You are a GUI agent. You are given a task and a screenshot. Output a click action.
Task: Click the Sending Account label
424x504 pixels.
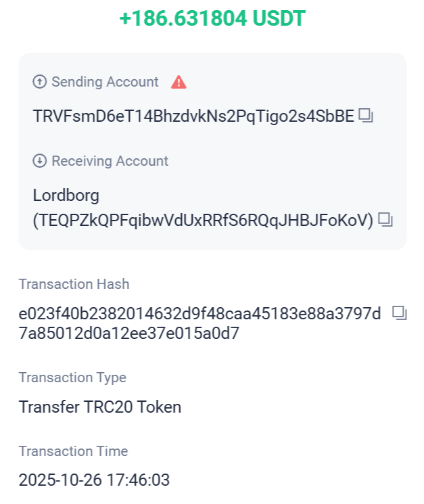click(x=105, y=83)
